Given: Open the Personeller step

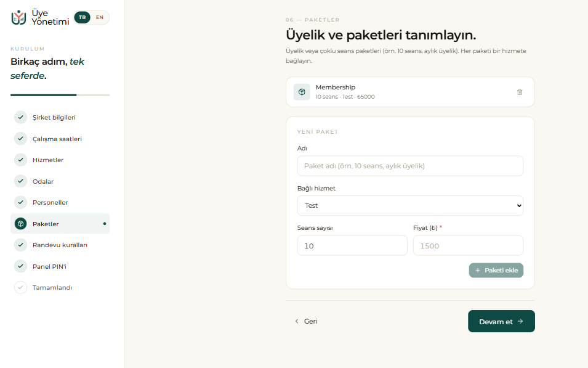Looking at the screenshot, I should coord(60,202).
